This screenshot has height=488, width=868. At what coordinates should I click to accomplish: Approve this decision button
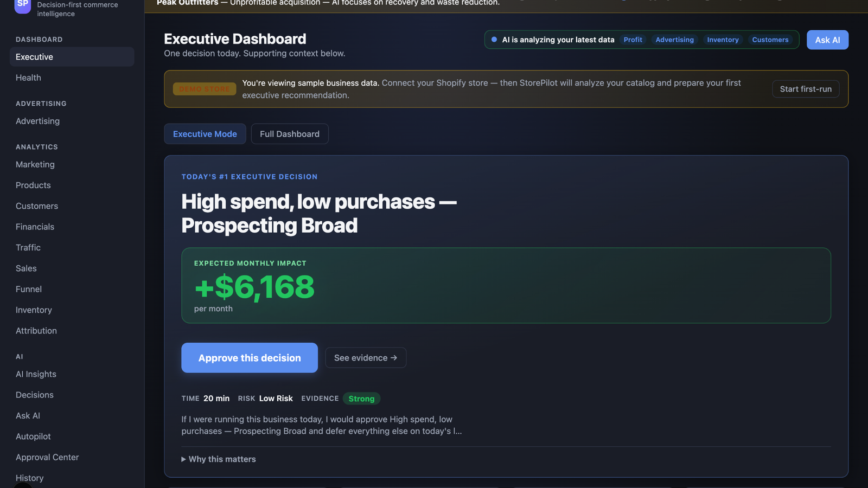[x=250, y=358]
